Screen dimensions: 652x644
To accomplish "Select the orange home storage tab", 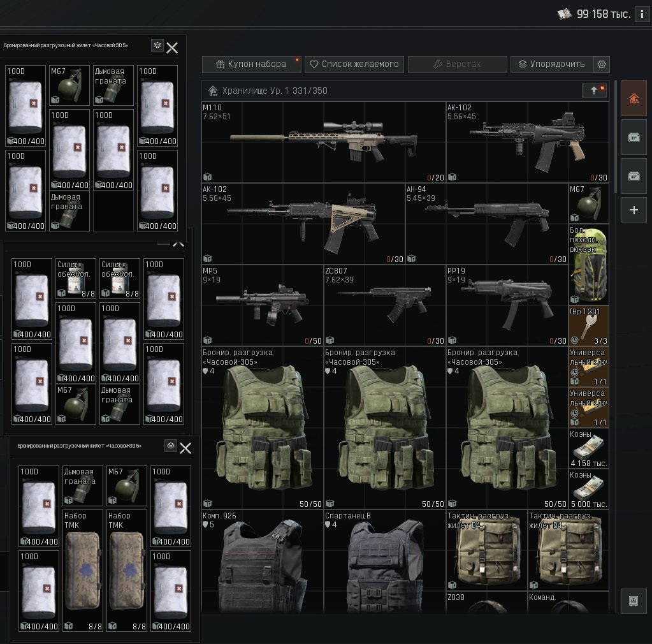I will pos(634,99).
